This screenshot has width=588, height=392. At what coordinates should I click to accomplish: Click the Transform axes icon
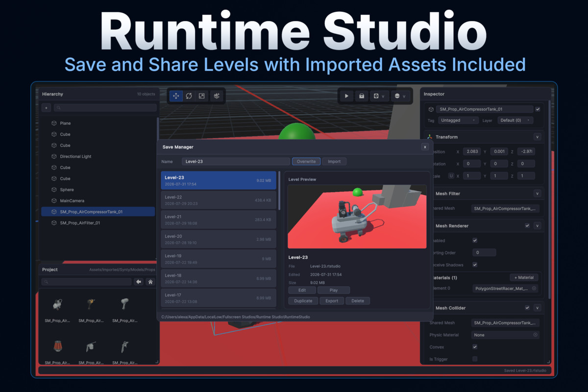coord(429,137)
